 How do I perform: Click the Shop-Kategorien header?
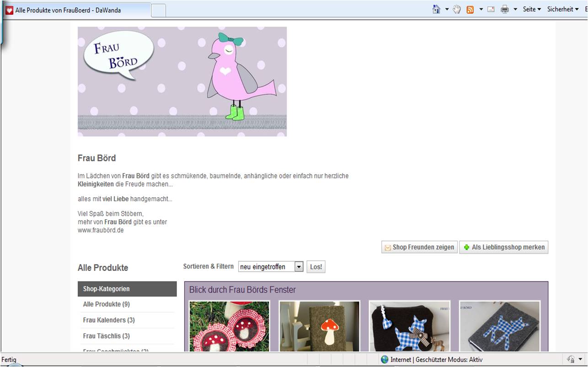(127, 289)
